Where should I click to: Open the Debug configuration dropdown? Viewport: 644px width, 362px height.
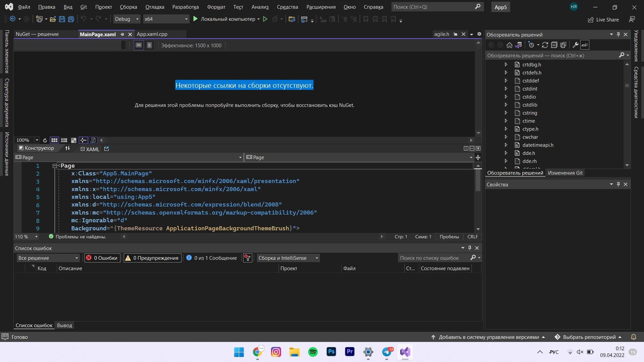coord(126,19)
